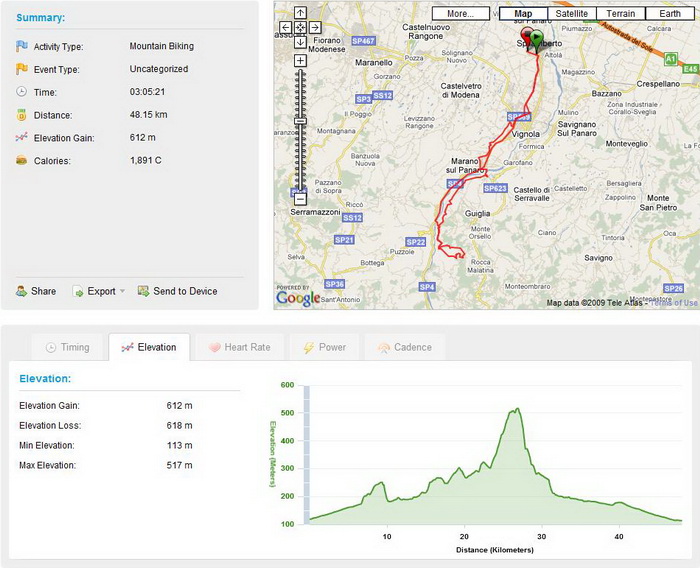Screen dimensions: 700x568
Task: Open the More... map options
Action: (x=461, y=13)
